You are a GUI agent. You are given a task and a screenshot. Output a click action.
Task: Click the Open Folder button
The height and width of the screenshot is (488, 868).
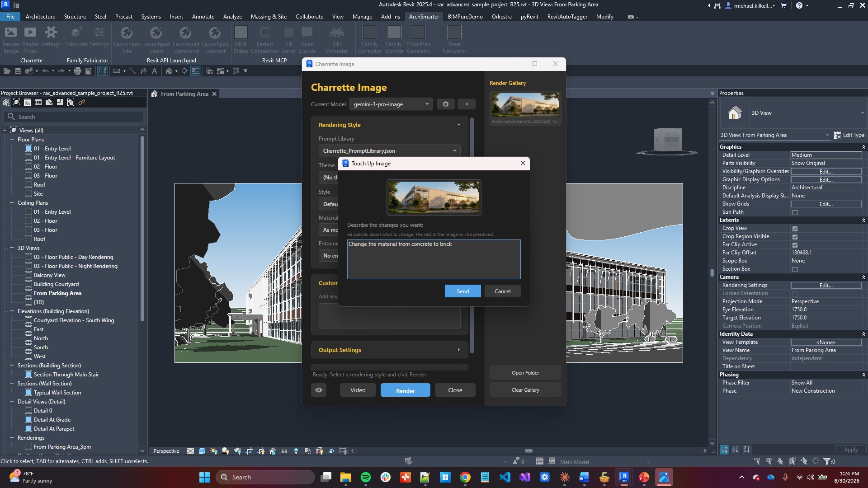(525, 373)
